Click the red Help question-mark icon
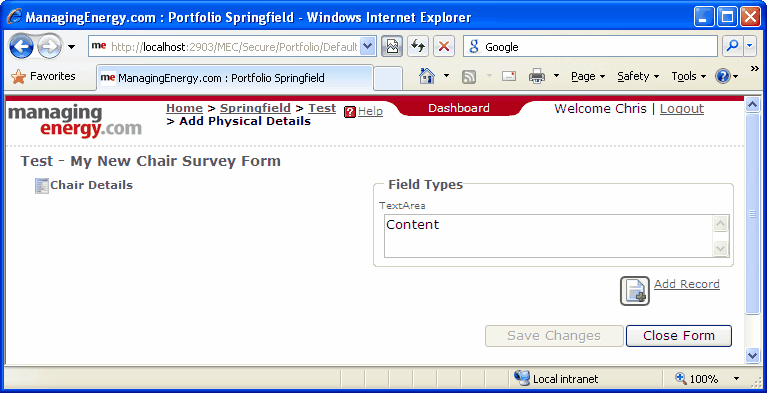 click(349, 112)
